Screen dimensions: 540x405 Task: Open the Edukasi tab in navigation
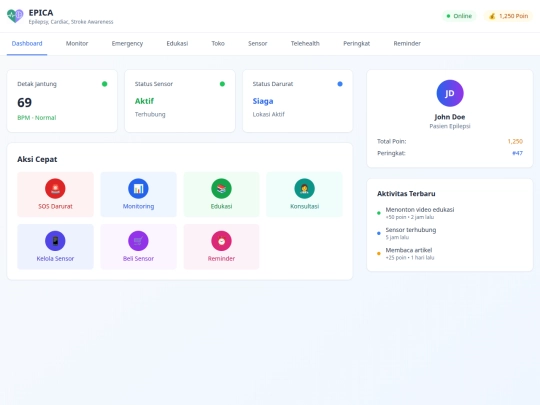tap(177, 43)
